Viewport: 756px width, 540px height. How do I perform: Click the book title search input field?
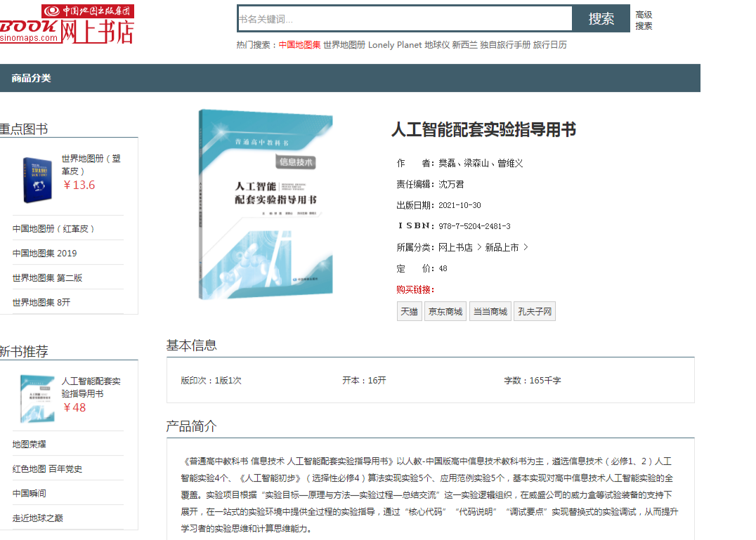coord(404,19)
